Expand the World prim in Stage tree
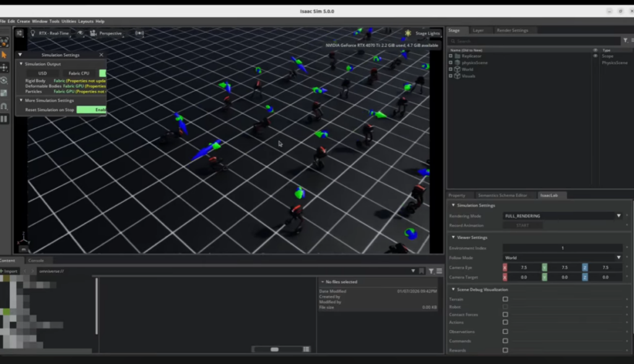634x364 pixels. 451,69
